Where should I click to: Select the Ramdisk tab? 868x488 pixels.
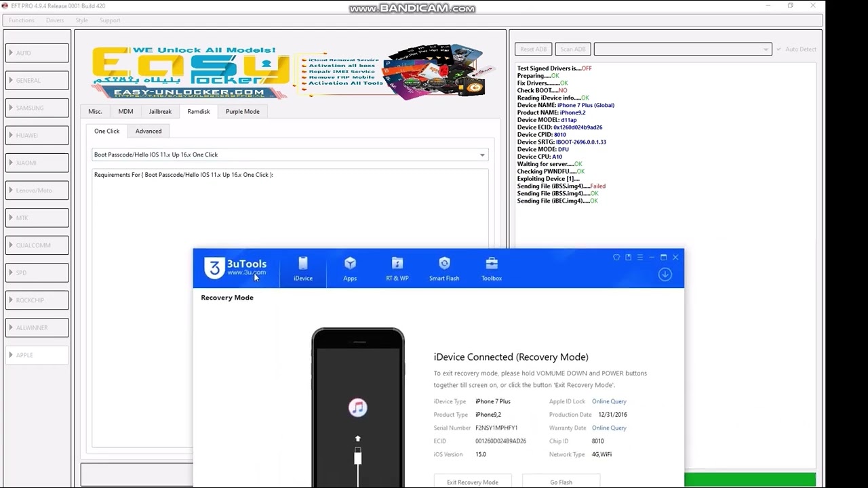tap(199, 111)
